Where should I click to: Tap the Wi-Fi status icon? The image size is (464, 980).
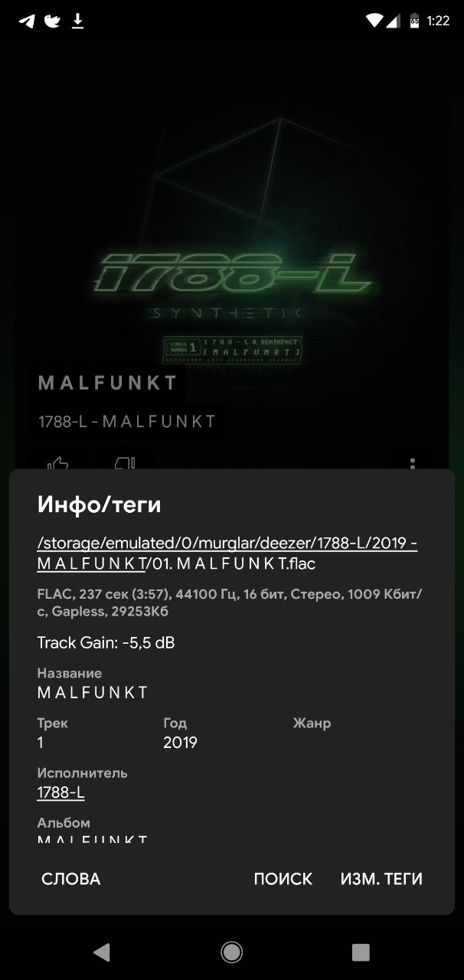(x=374, y=21)
